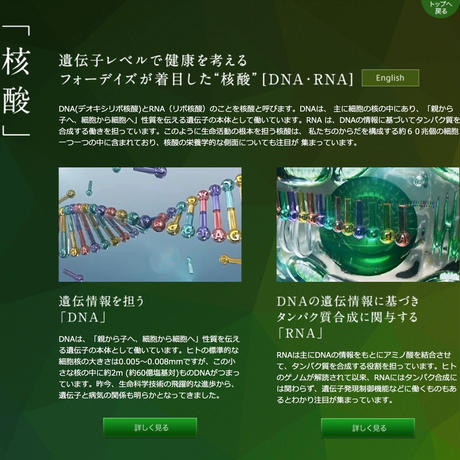The image size is (460, 460).
Task: Click the intro paragraph starting DNA(デオキシリボ核酸)
Action: 259,126
